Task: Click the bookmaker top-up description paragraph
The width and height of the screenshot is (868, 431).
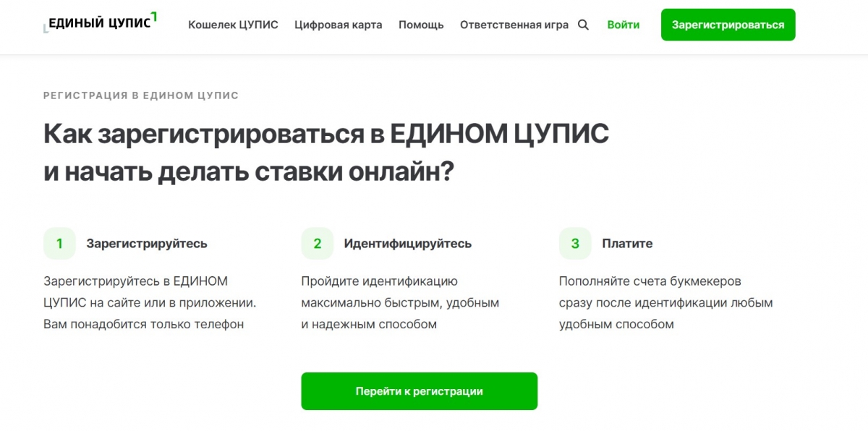Action: click(666, 303)
